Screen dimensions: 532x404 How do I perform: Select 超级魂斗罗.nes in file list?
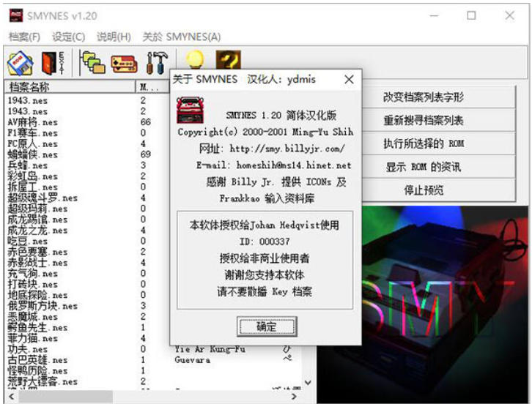[43, 198]
